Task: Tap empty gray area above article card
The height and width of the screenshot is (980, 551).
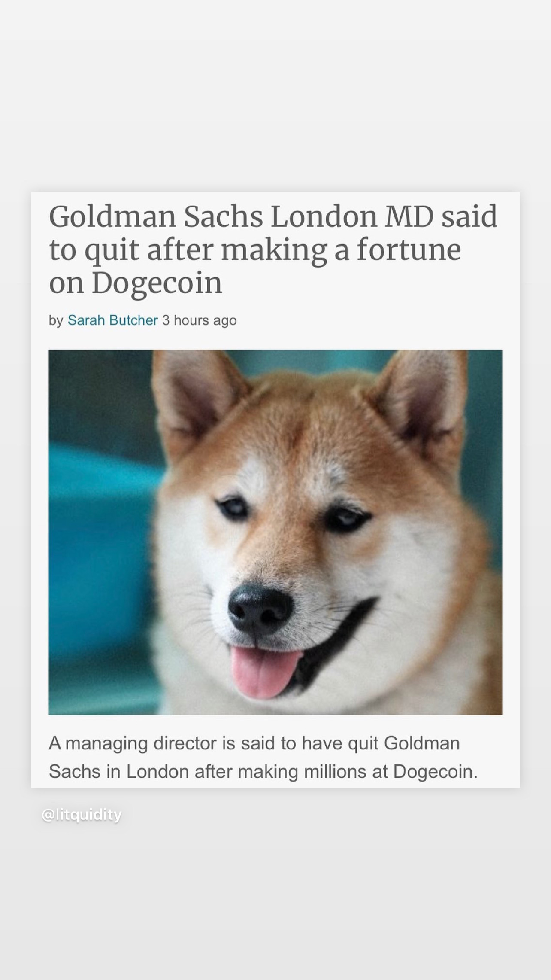Action: tap(275, 94)
